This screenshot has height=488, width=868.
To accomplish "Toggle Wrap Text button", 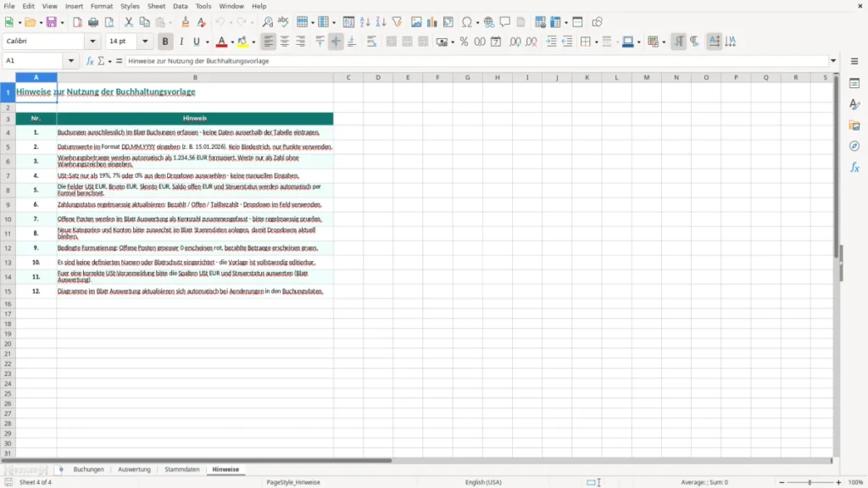I will (x=371, y=42).
